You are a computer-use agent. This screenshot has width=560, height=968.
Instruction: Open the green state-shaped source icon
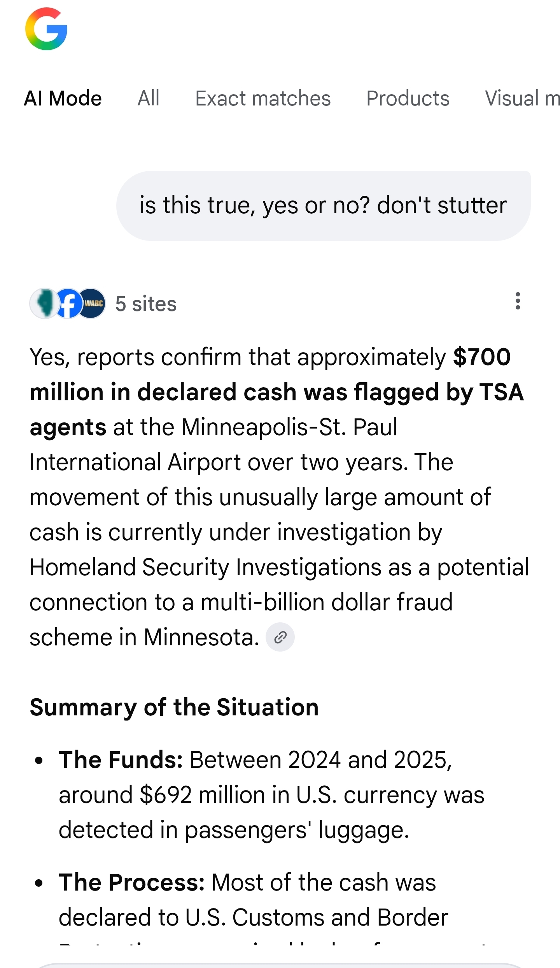(x=45, y=304)
